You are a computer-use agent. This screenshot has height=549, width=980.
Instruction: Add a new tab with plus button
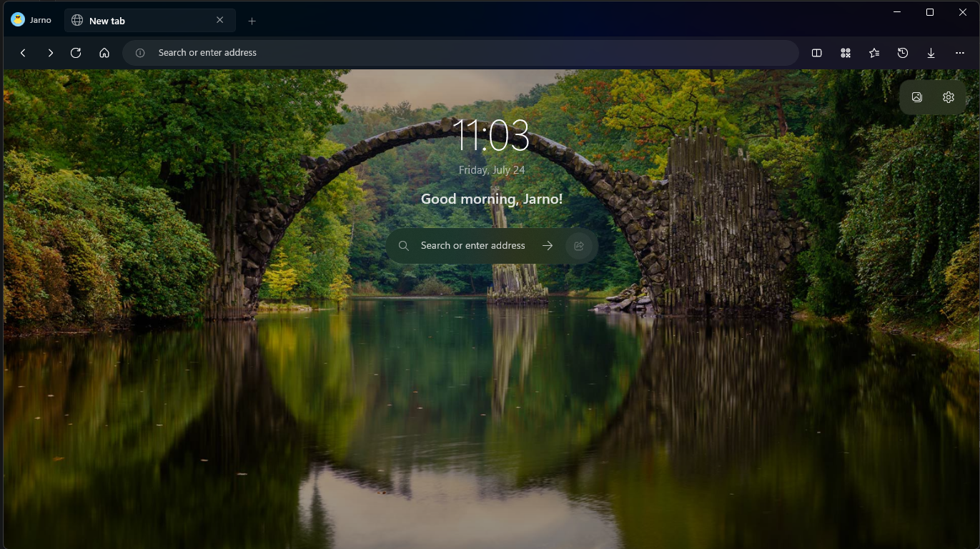pyautogui.click(x=252, y=21)
